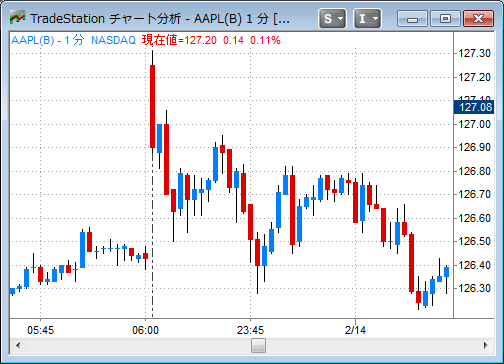Viewport: 504px width, 364px height.
Task: Click the horizontal scrollbar thumb
Action: pos(258,345)
